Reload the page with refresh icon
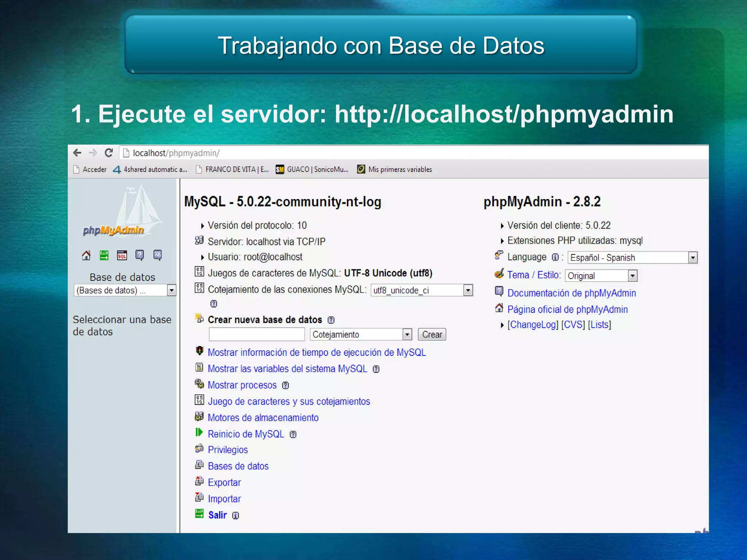This screenshot has width=747, height=560. tap(109, 153)
